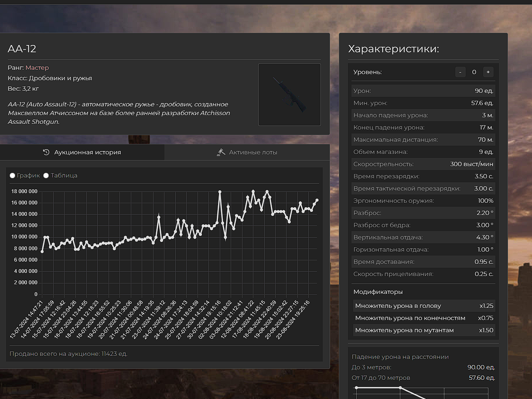This screenshot has height=399, width=532.
Task: Click the Время доставания row
Action: (423, 262)
